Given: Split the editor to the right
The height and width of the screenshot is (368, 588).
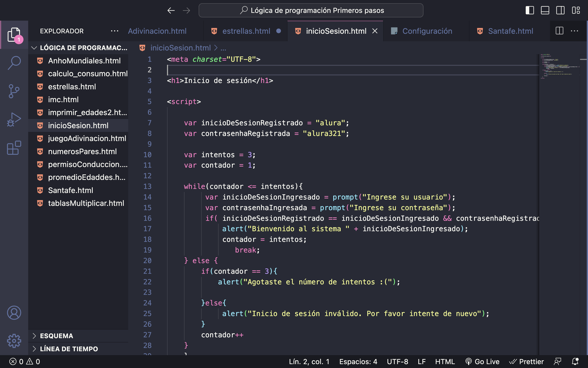Looking at the screenshot, I should pyautogui.click(x=559, y=31).
